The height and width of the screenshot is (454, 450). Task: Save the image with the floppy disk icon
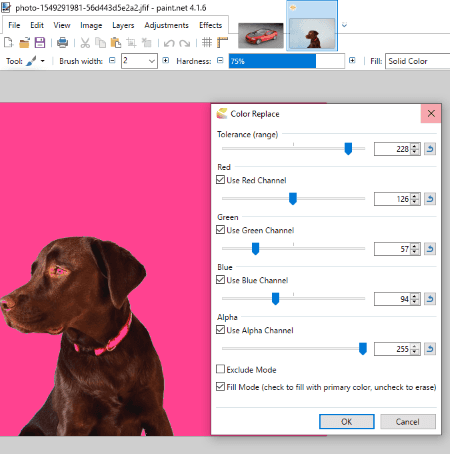click(x=40, y=42)
